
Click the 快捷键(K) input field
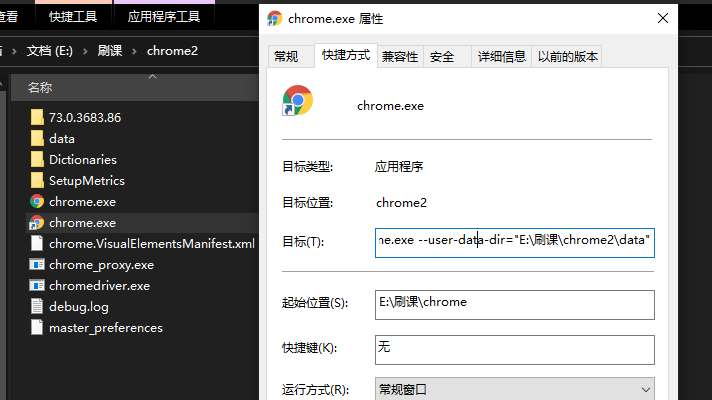[514, 350]
